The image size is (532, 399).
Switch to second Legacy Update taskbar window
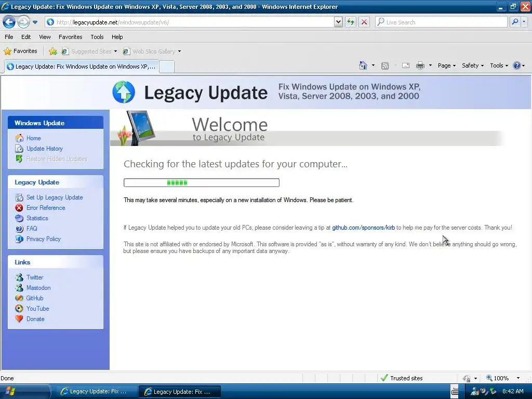[x=180, y=392]
